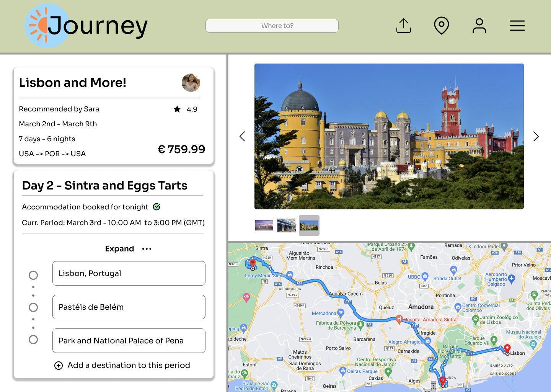Select the Lisbon, Portugal radio button
This screenshot has height=392, width=551.
(x=33, y=275)
